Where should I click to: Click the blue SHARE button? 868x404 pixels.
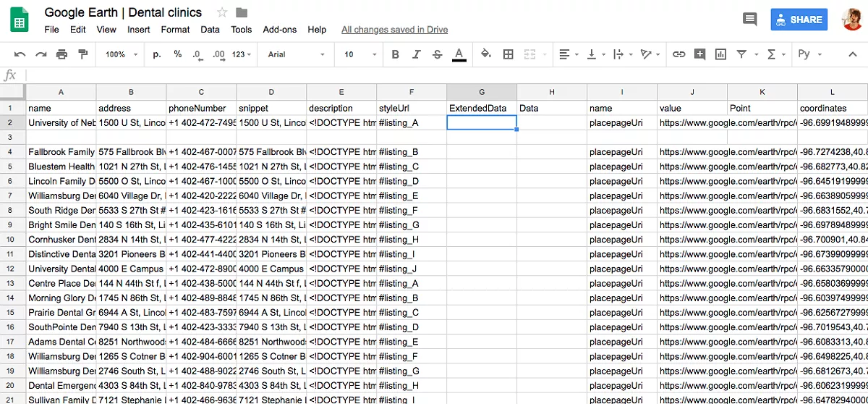click(x=799, y=20)
